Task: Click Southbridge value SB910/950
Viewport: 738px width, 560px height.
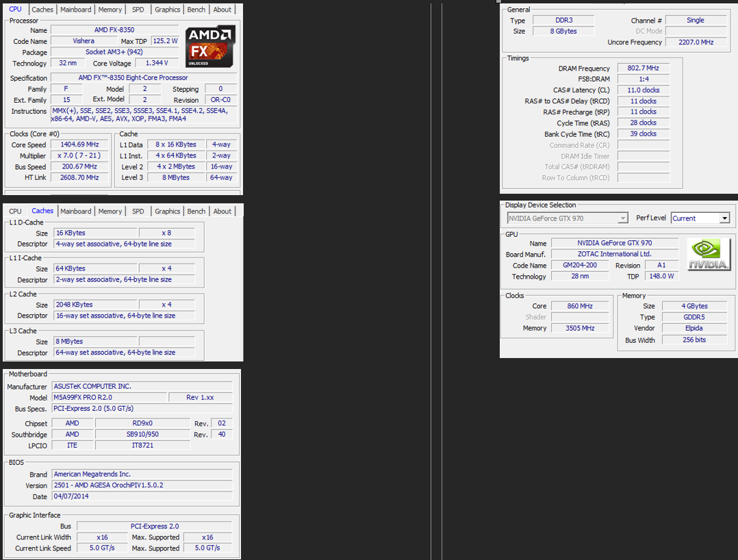Action: point(142,434)
